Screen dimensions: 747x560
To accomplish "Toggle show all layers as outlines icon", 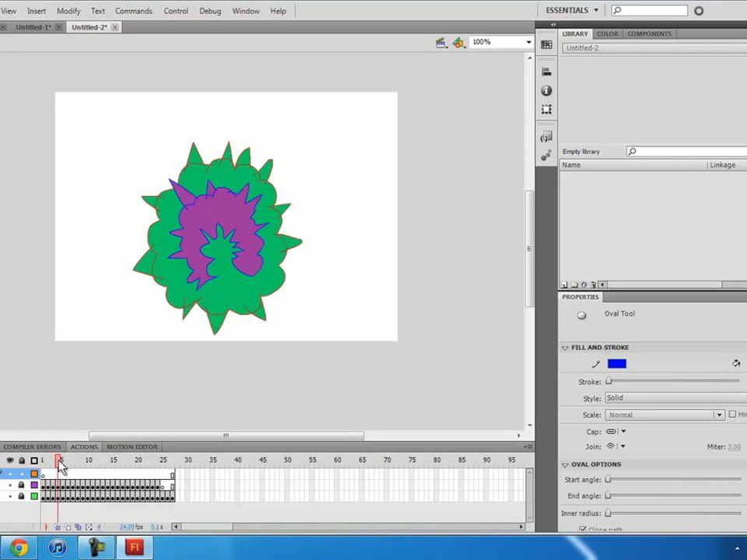I will click(33, 460).
